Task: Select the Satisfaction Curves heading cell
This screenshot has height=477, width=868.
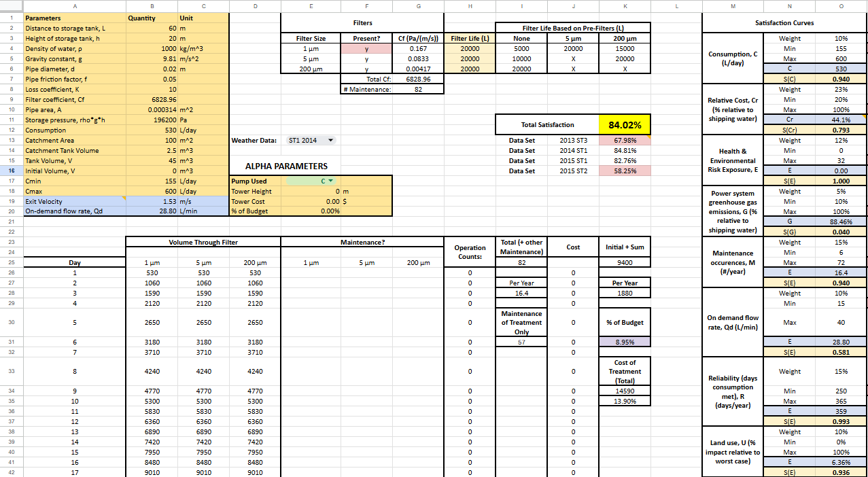Action: 784,23
